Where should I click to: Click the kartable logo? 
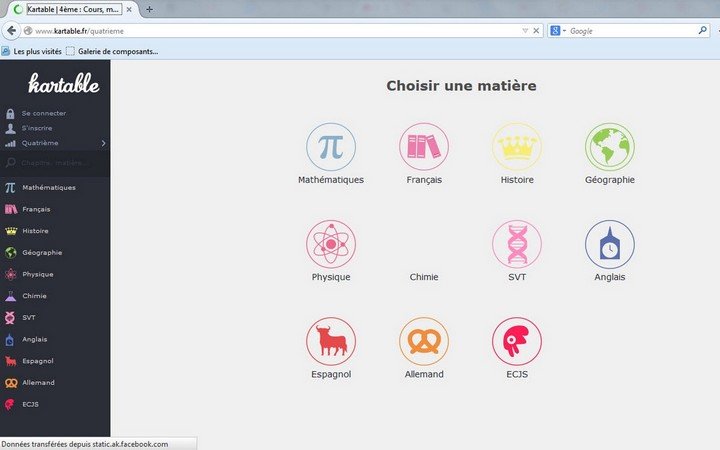point(63,84)
